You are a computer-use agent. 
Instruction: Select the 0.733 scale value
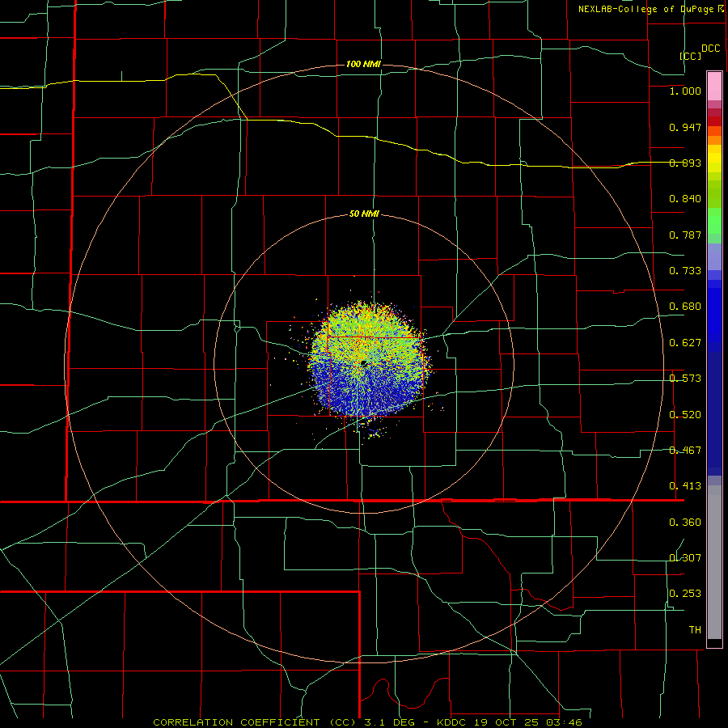(x=685, y=271)
